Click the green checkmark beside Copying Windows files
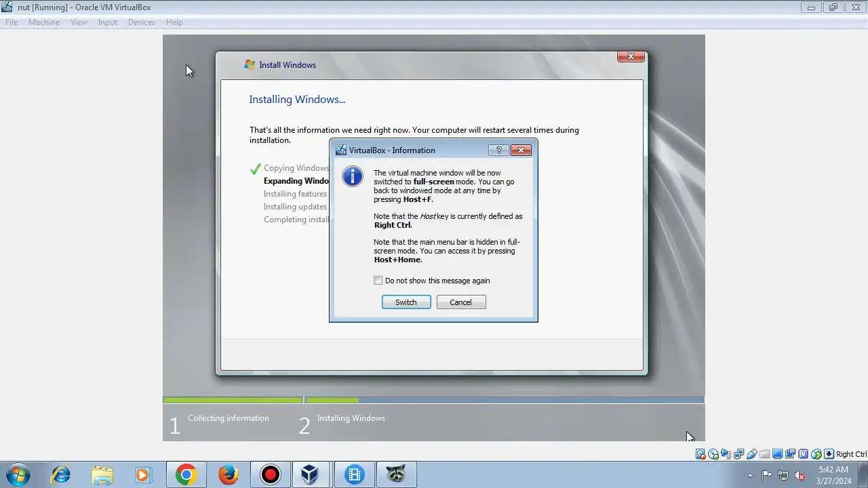868x488 pixels. pyautogui.click(x=255, y=169)
